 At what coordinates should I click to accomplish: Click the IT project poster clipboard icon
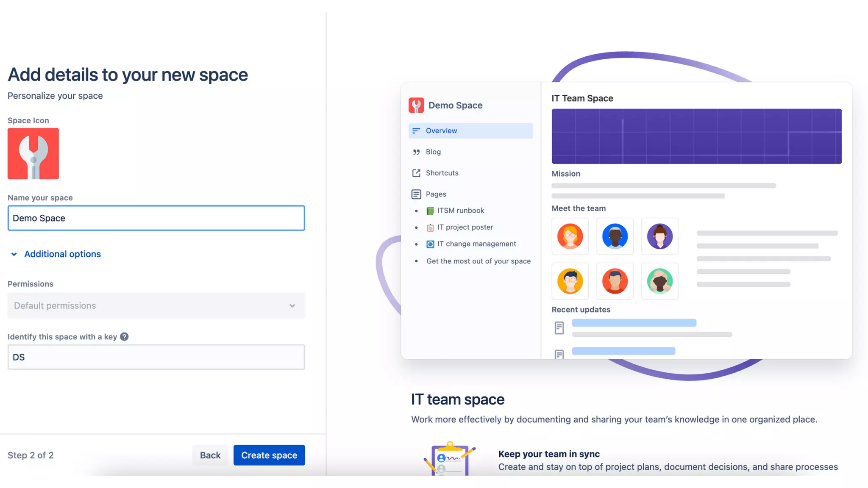point(430,227)
